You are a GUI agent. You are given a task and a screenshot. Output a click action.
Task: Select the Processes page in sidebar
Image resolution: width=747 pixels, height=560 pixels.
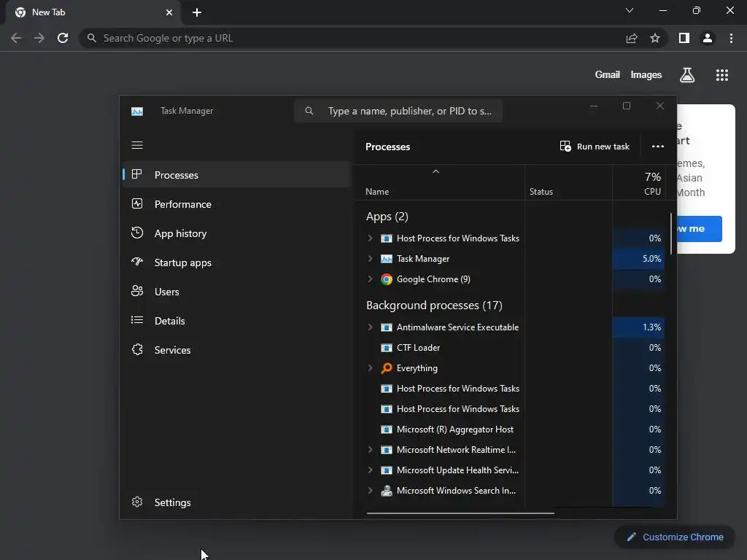pos(237,175)
